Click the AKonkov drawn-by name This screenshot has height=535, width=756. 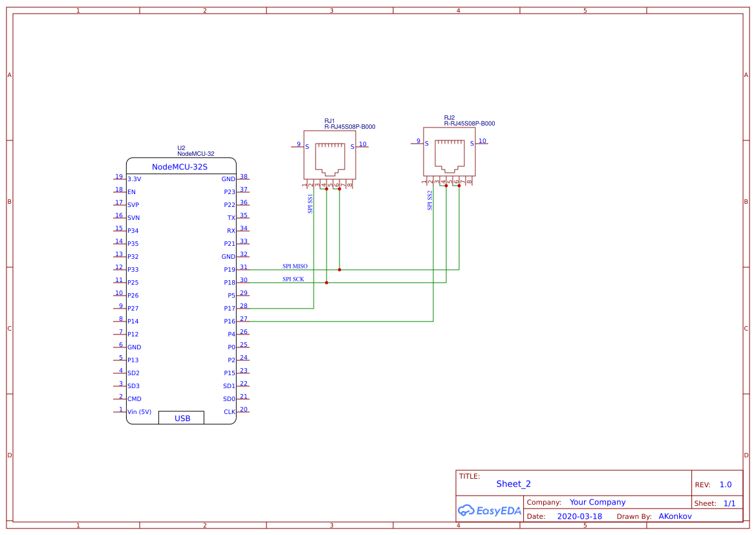pyautogui.click(x=675, y=516)
